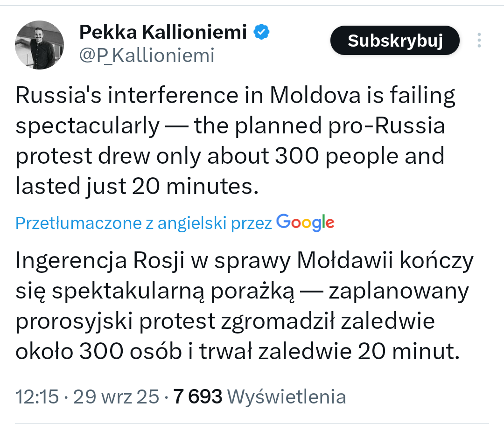
Task: Open Pekka Kallioniemi's profile avatar photo
Action: (x=40, y=45)
